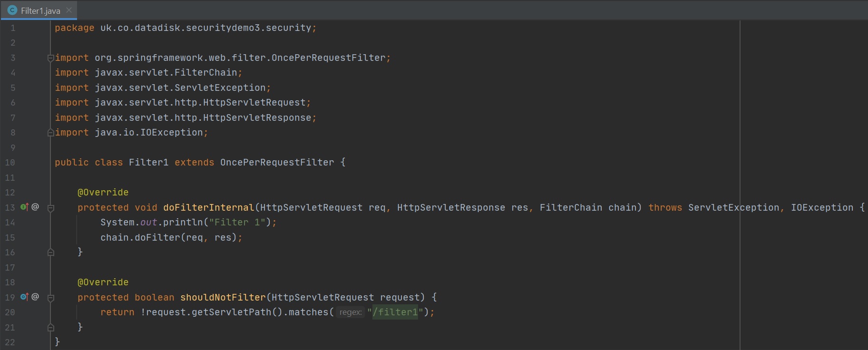
Task: Click fold end marker on line 16
Action: coord(50,253)
